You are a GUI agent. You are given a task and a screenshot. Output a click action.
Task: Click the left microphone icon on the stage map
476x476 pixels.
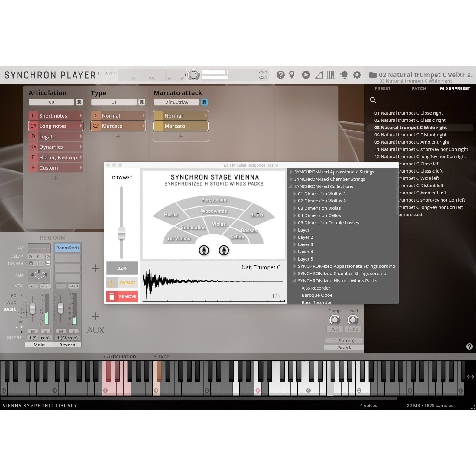pos(204,250)
